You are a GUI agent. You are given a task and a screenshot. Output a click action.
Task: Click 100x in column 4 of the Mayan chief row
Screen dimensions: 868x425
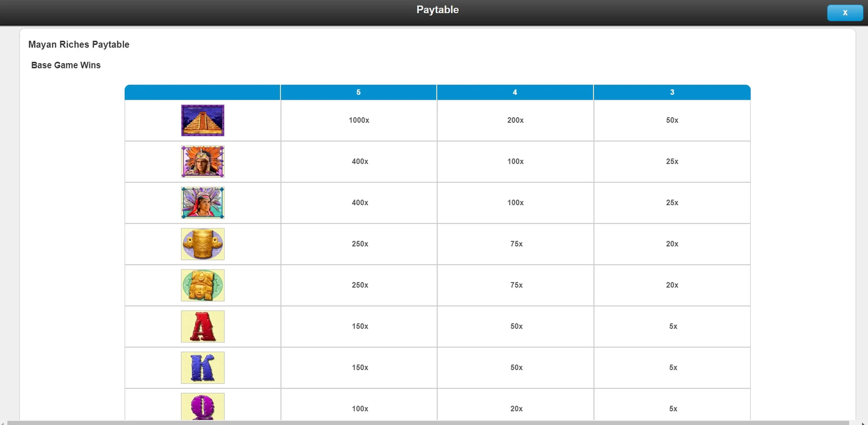tap(515, 161)
